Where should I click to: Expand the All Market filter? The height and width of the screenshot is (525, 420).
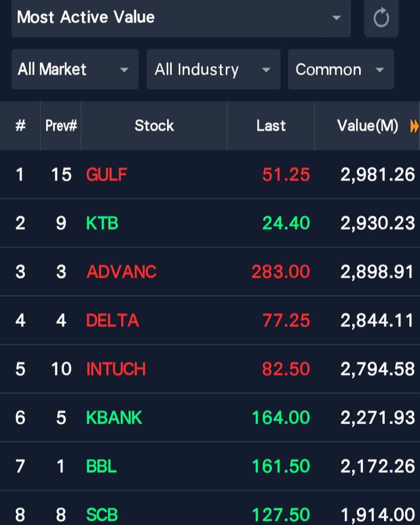click(x=75, y=69)
